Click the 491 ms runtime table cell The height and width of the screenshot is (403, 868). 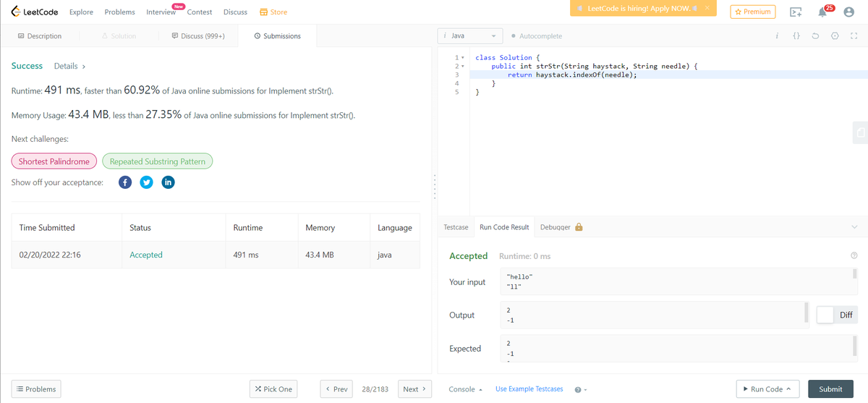(246, 255)
